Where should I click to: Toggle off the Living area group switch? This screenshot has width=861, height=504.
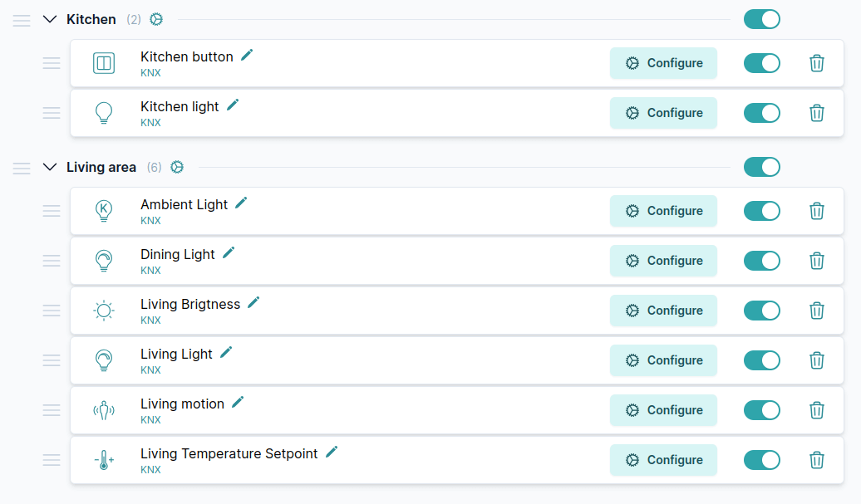click(x=761, y=167)
